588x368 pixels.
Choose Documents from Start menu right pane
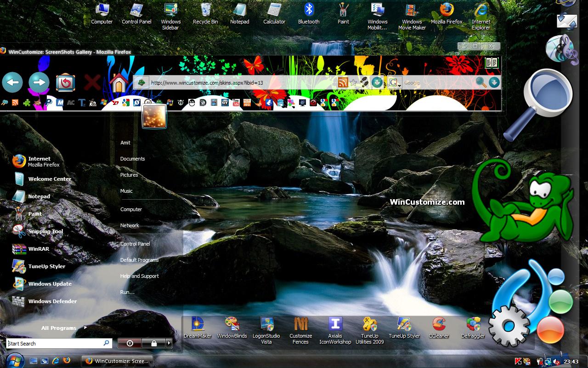(x=132, y=159)
